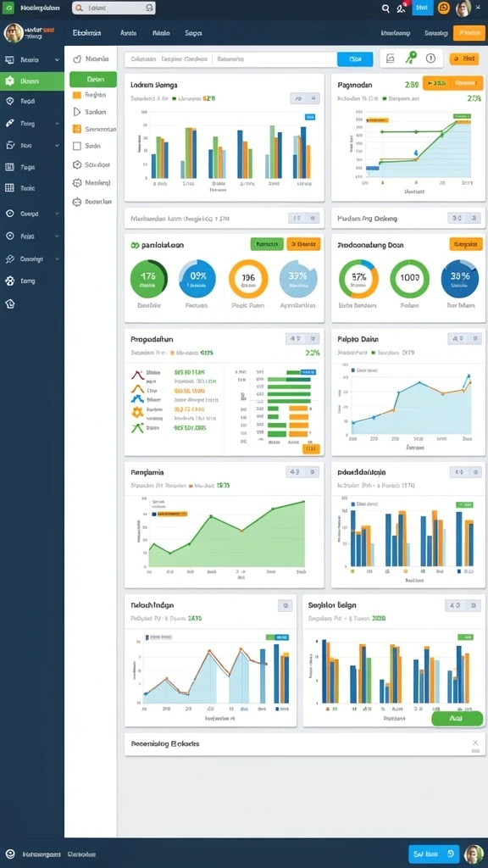Toggle the orange checked box in secondary menu

77,129
